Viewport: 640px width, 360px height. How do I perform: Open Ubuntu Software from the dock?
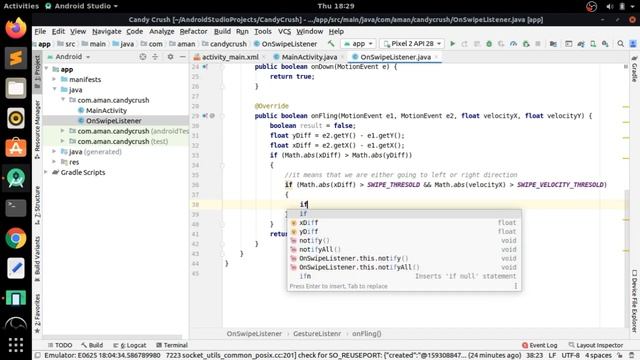[16, 148]
